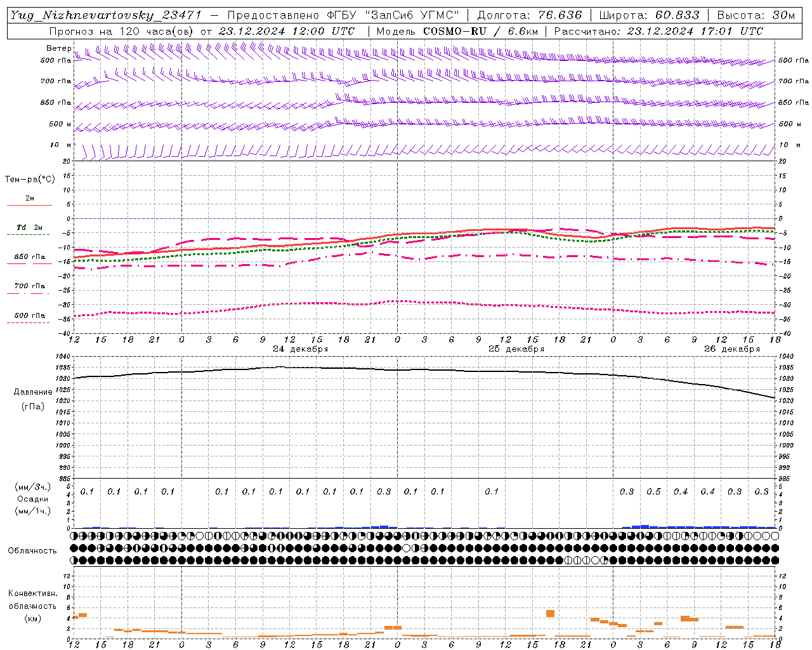The width and height of the screenshot is (812, 650).
Task: Click the "26 декабря" date label
Action: [732, 349]
